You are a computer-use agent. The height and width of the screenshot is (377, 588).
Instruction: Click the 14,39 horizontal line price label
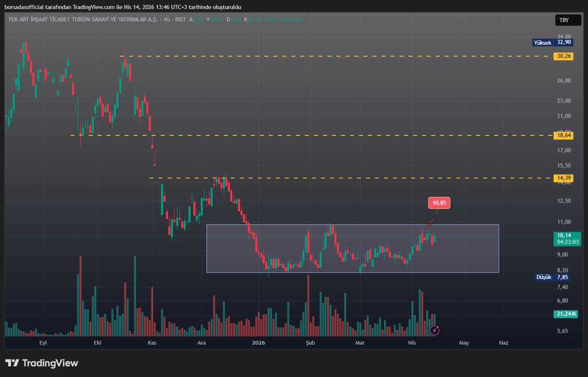(x=564, y=178)
